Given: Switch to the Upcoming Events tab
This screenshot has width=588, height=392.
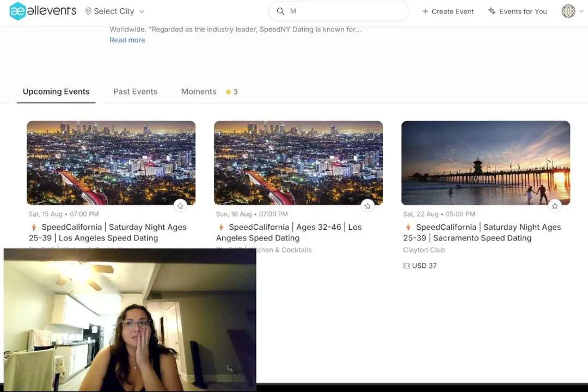Looking at the screenshot, I should [x=56, y=91].
